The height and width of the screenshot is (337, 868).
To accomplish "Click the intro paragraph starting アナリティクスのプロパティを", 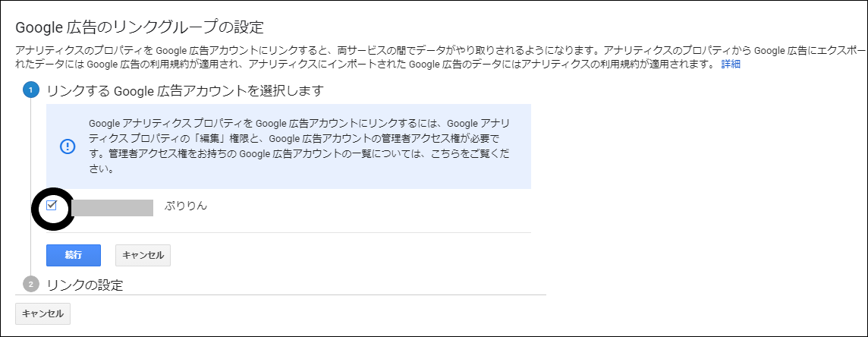I will click(440, 58).
